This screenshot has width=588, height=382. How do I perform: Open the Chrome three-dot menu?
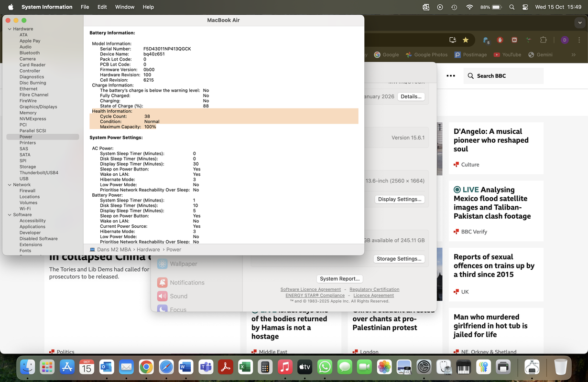[579, 40]
